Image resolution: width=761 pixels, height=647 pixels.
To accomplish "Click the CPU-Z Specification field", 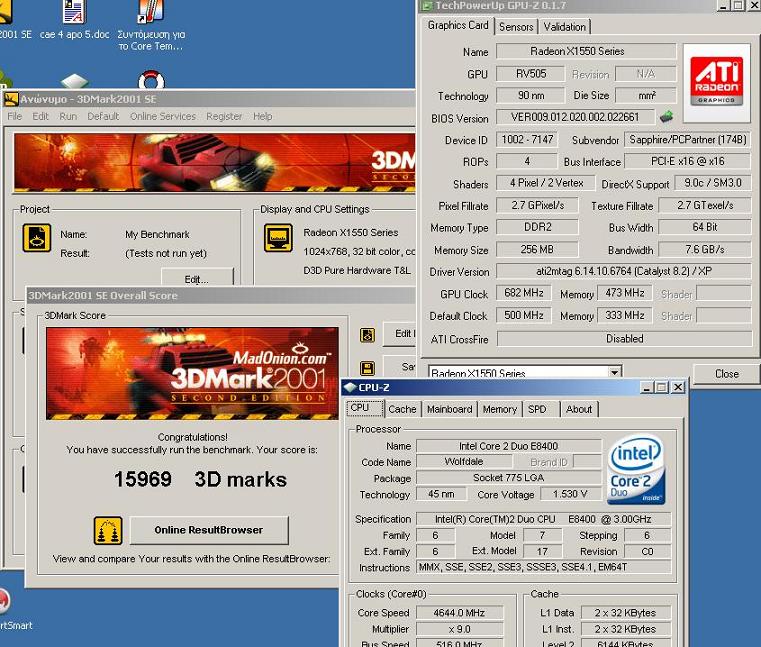I will pos(544,519).
